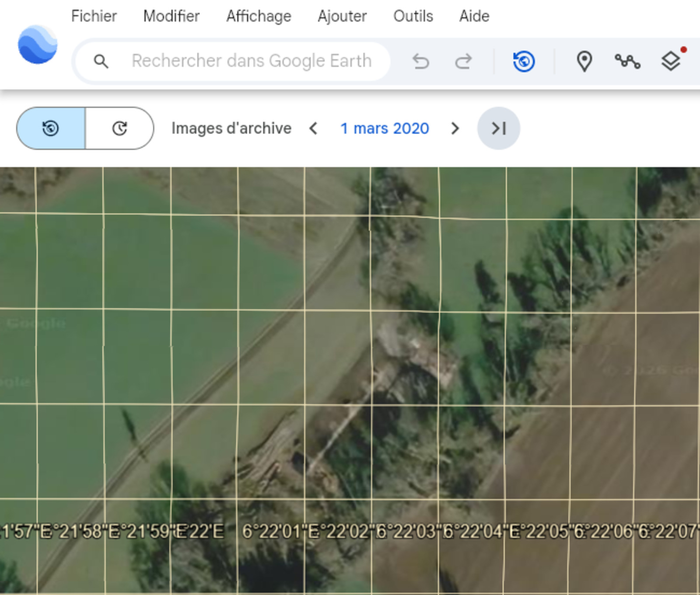Switch to timelapse mode
The height and width of the screenshot is (595, 700).
[x=119, y=129]
